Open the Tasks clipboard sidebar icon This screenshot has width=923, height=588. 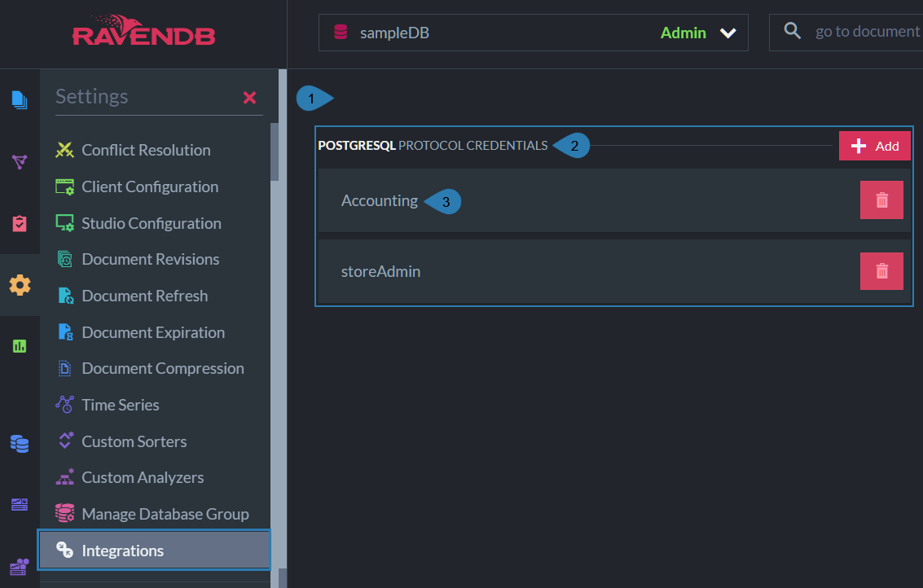click(x=20, y=224)
